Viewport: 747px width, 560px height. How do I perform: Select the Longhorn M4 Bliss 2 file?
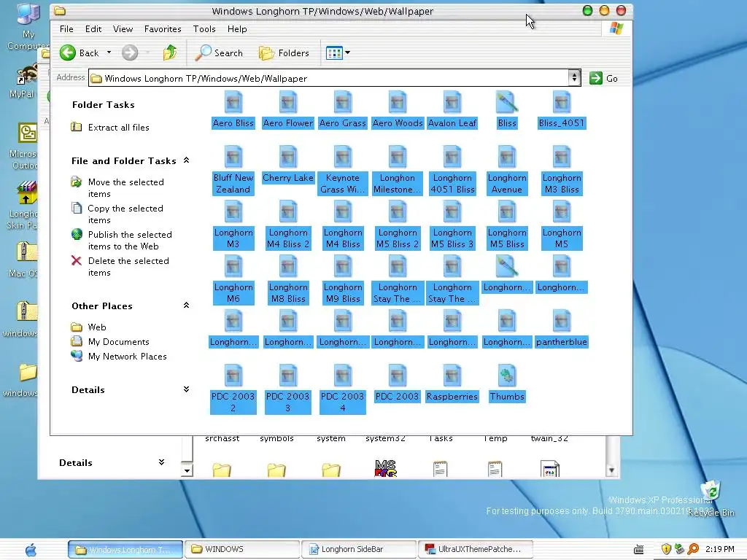(x=287, y=225)
